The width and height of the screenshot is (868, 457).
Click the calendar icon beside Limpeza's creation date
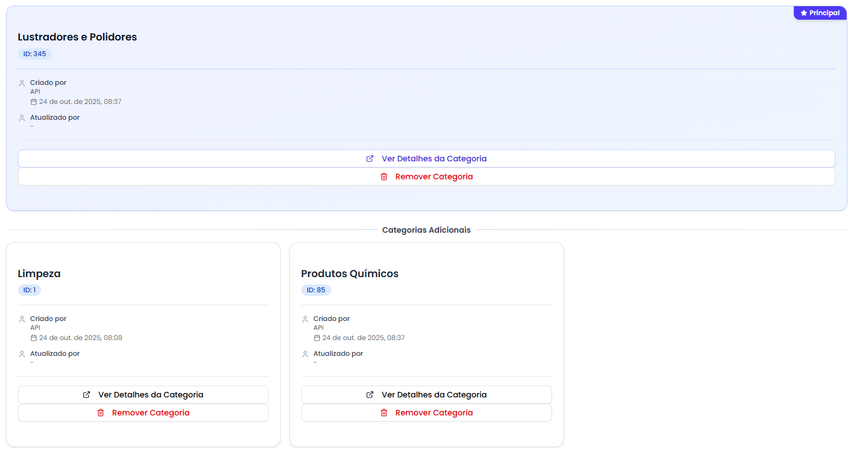click(x=34, y=338)
